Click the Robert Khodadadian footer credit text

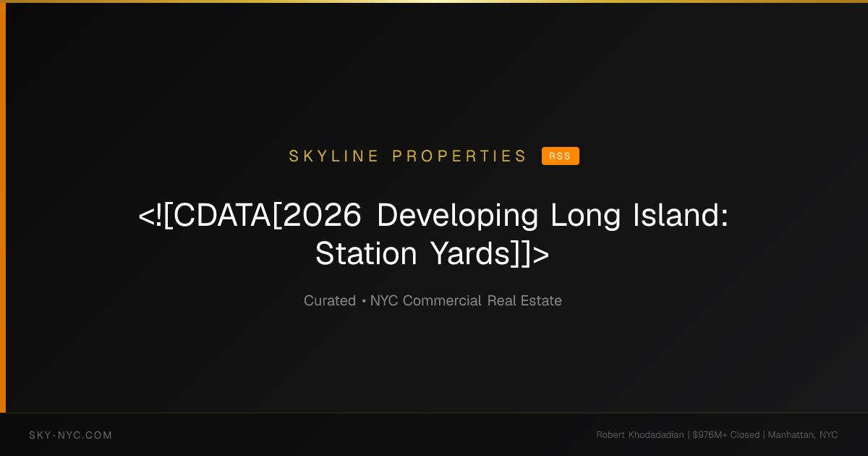(x=717, y=435)
